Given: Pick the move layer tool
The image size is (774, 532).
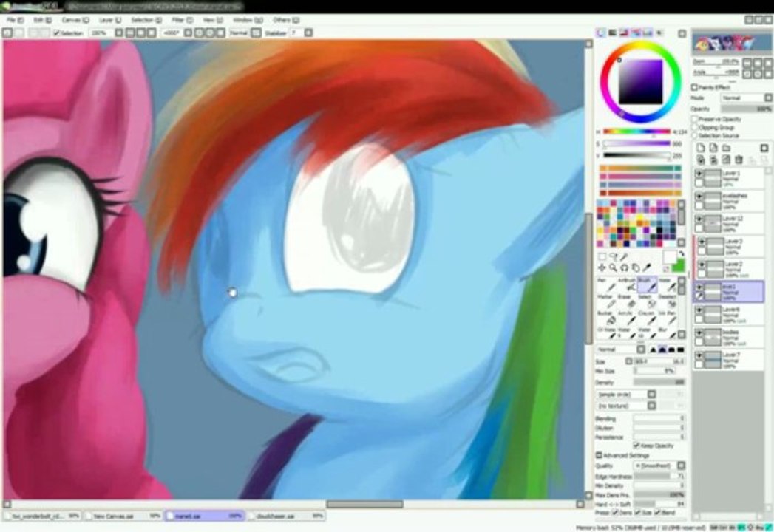Looking at the screenshot, I should [x=602, y=267].
